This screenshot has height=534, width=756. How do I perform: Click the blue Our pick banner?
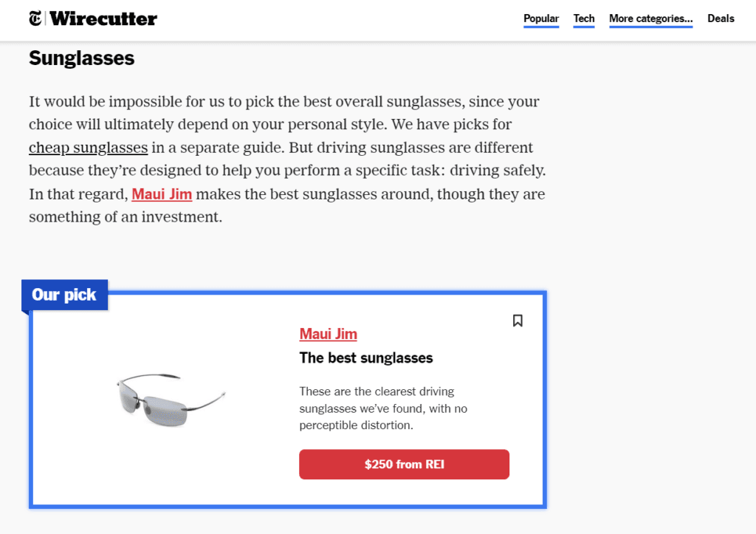(64, 294)
